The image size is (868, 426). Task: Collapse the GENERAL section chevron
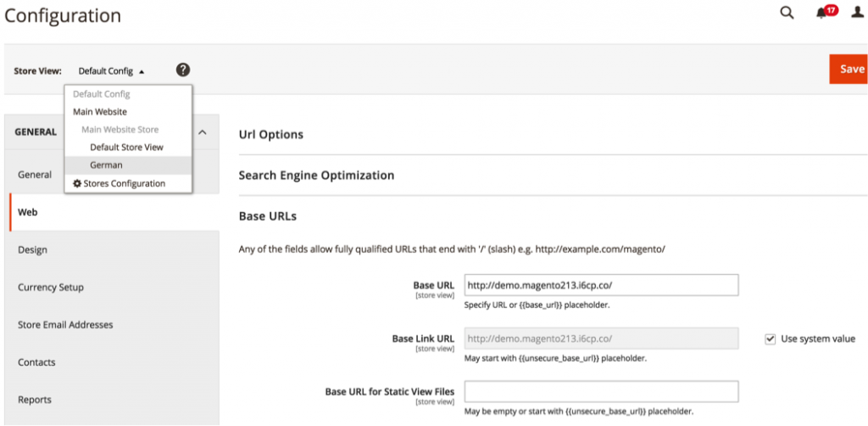(202, 132)
